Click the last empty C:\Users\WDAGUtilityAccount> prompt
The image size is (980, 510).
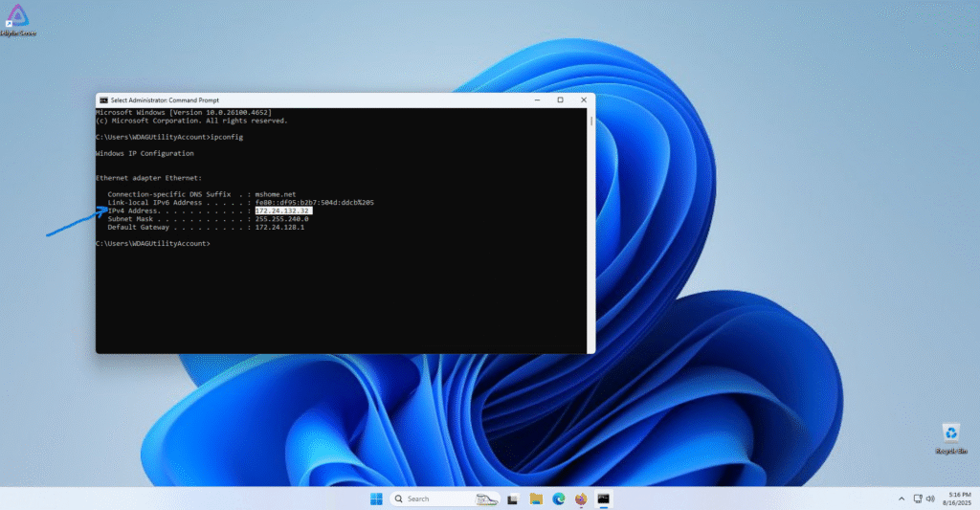coord(153,244)
